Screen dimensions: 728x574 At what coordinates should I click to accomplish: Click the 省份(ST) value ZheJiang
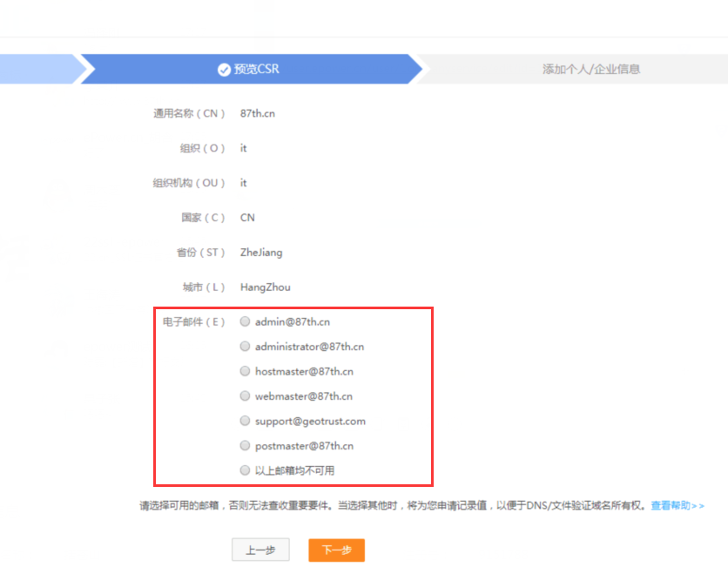[260, 252]
